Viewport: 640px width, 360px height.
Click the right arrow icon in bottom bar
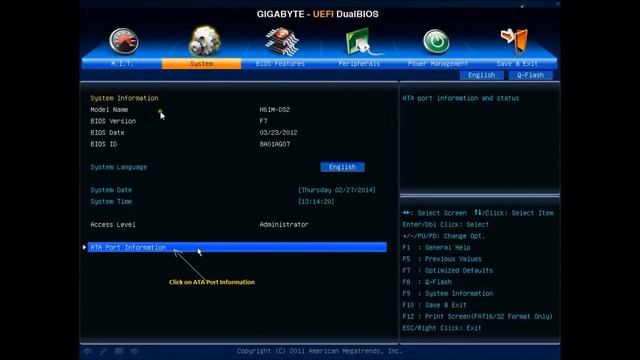point(134,351)
